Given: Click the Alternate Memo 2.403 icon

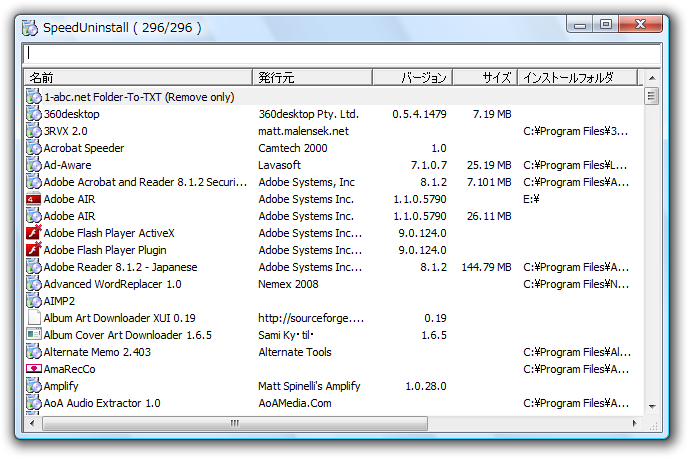Looking at the screenshot, I should coord(34,352).
